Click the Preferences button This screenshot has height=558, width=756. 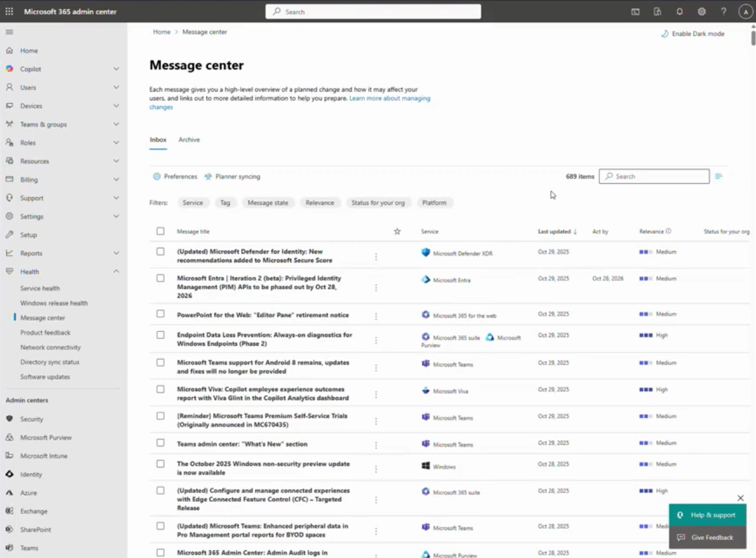175,176
